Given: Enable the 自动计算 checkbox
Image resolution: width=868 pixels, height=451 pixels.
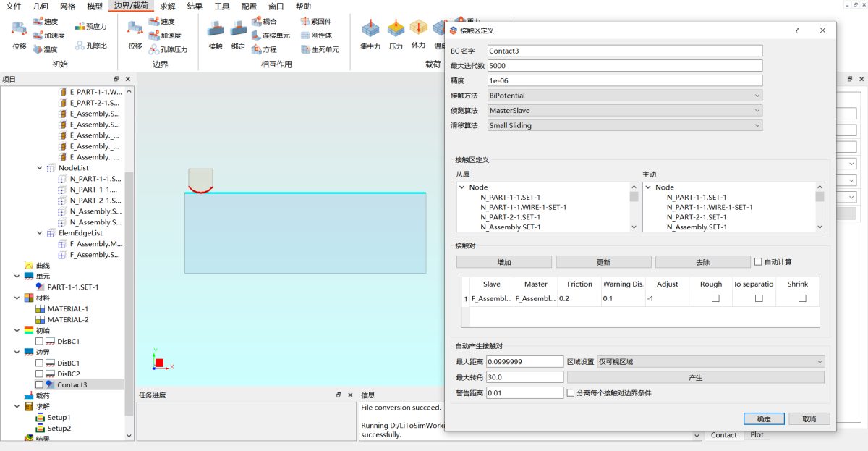Looking at the screenshot, I should (758, 262).
